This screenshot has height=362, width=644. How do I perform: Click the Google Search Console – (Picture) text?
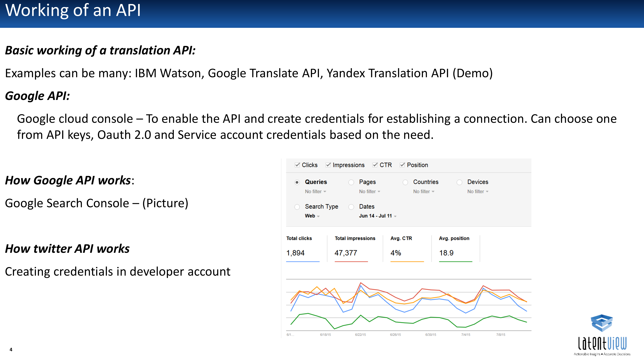click(96, 203)
